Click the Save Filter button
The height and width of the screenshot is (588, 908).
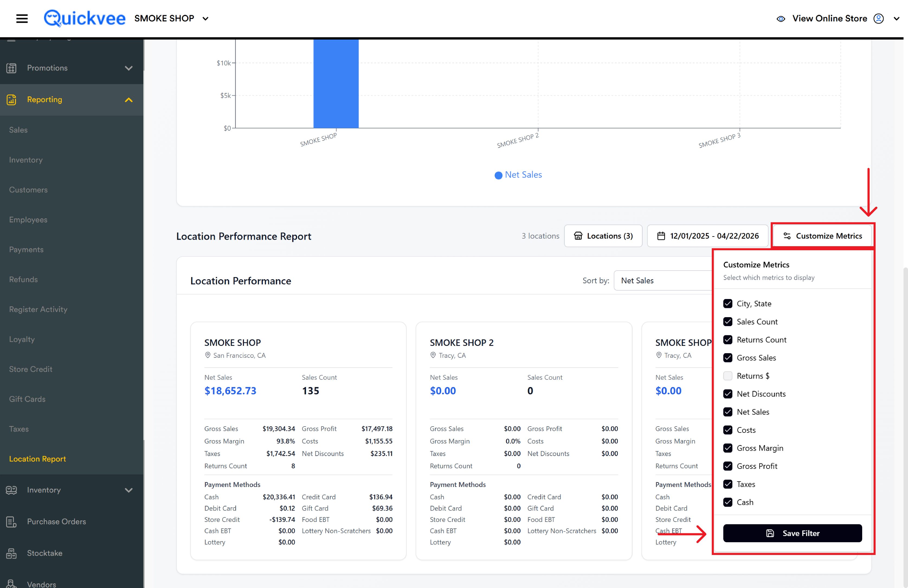[793, 533]
